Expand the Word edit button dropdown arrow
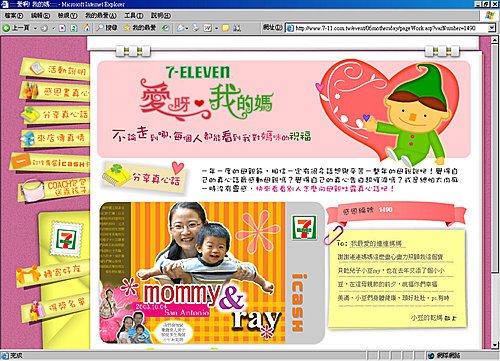The height and width of the screenshot is (361, 500). (217, 28)
